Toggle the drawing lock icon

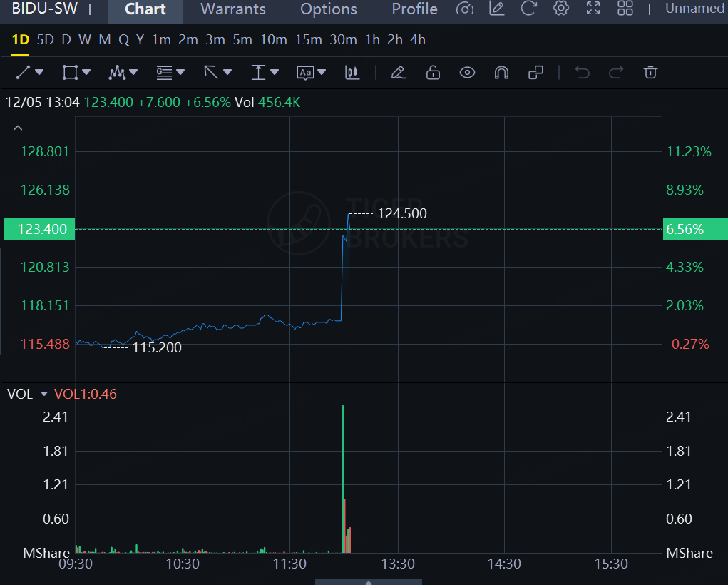(434, 73)
